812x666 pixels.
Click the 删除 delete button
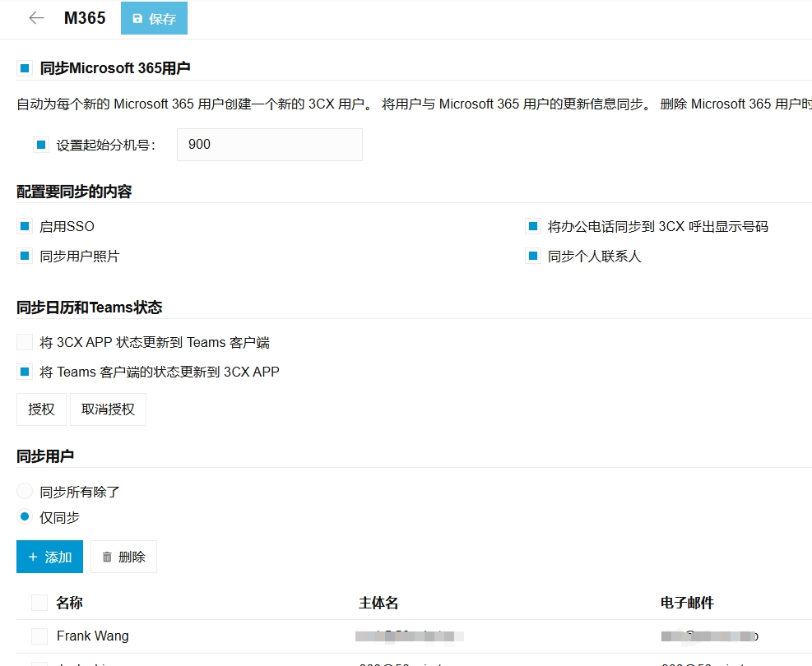point(123,557)
